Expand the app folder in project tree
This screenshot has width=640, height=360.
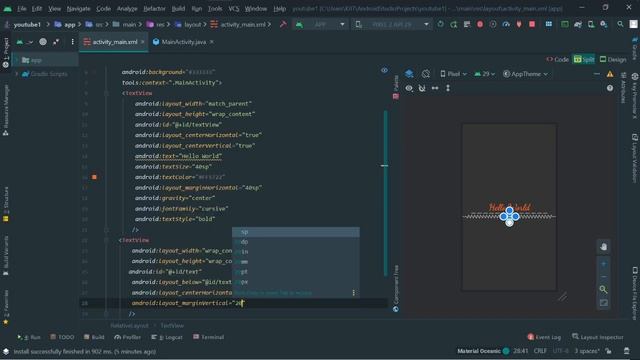[17, 60]
